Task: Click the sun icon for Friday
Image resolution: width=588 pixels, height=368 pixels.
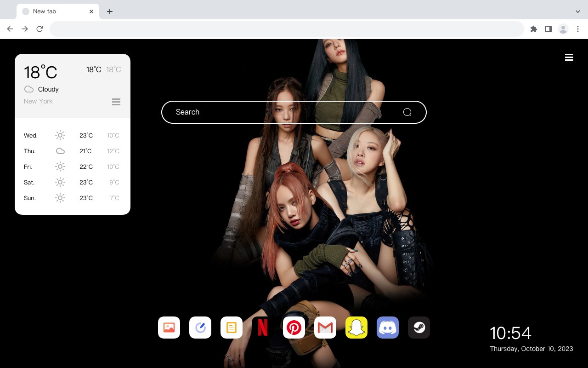Action: [x=60, y=167]
